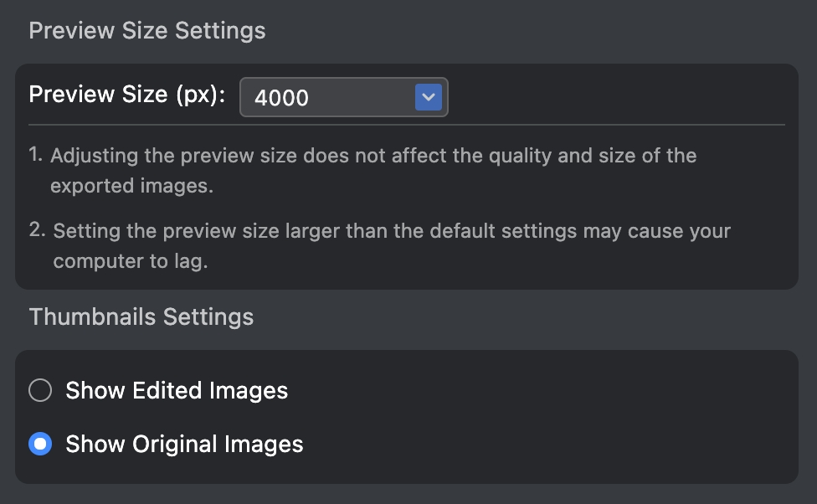
Task: Click the words "computer to lag." in second note
Action: [130, 261]
